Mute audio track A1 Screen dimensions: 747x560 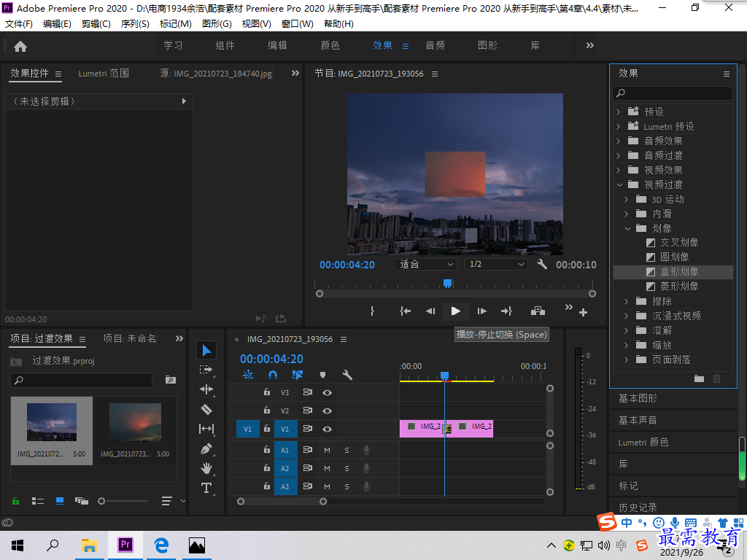[x=327, y=450]
